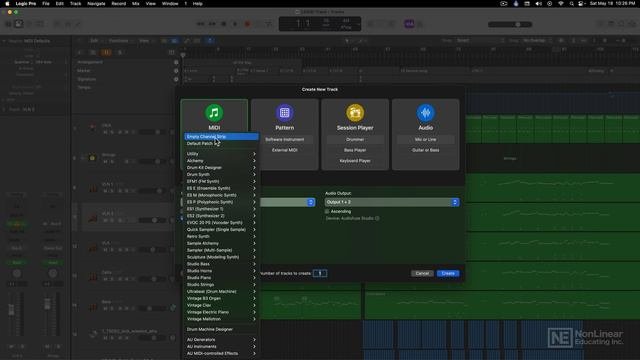Choose External MIDI under Pattern
640x360 pixels.
pos(284,150)
